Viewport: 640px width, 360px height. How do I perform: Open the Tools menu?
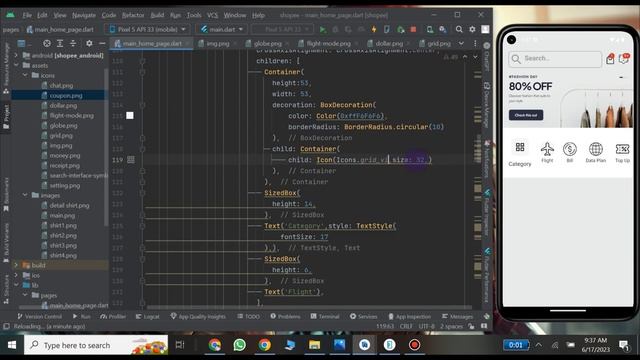[194, 15]
